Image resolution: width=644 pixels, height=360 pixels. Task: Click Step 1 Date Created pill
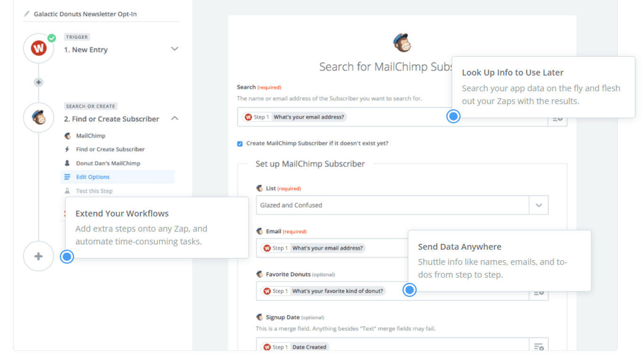click(x=295, y=347)
